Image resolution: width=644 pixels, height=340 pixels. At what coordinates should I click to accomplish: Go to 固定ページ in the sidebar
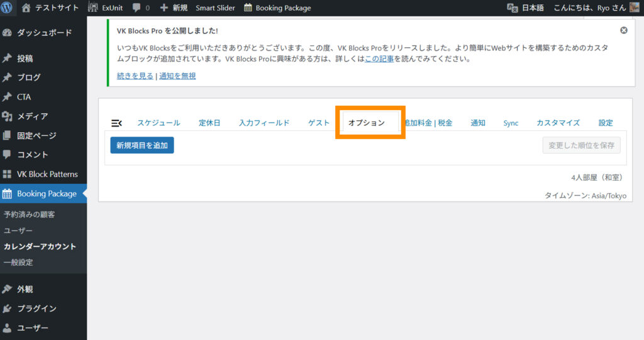pos(36,135)
